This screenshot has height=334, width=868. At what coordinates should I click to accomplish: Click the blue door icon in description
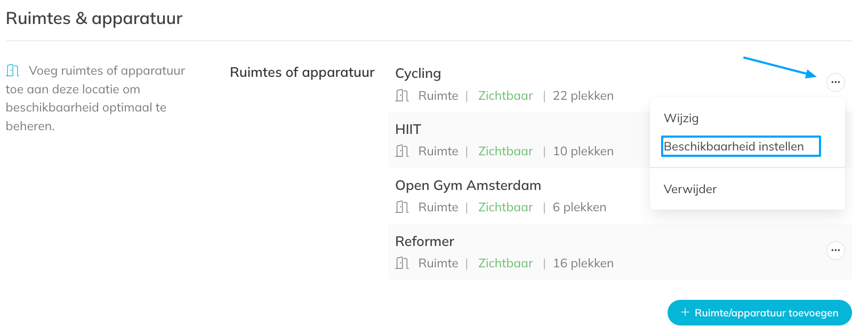(x=13, y=70)
